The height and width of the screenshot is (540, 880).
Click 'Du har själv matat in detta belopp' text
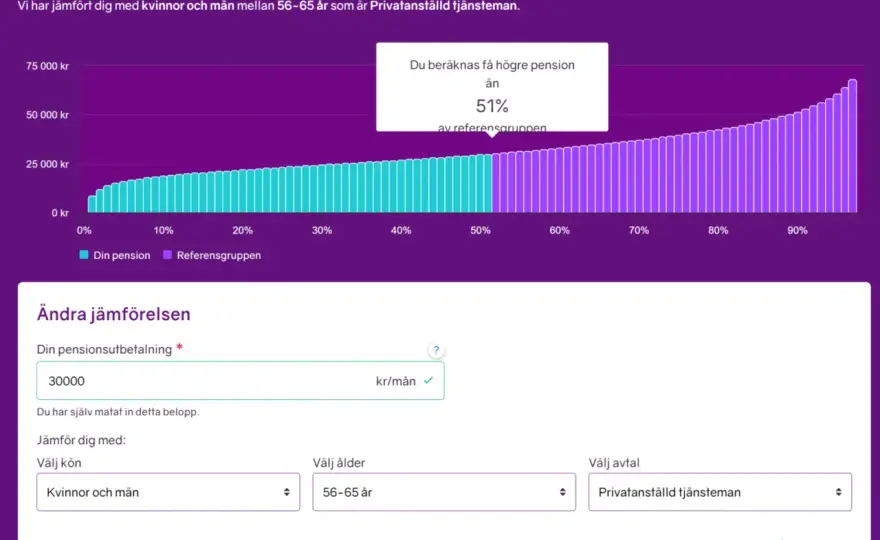pyautogui.click(x=118, y=411)
